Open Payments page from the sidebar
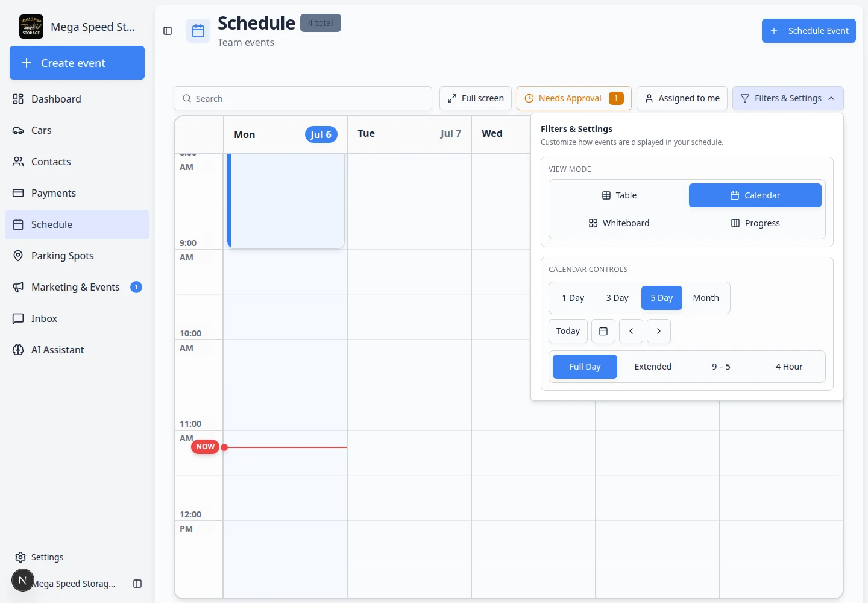The width and height of the screenshot is (868, 603). [x=77, y=193]
